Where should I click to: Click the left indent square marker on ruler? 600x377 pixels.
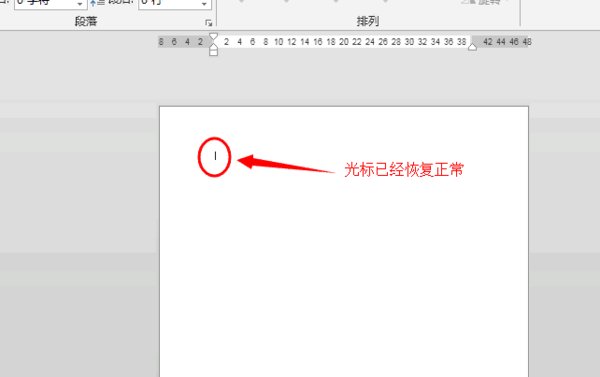tap(214, 52)
